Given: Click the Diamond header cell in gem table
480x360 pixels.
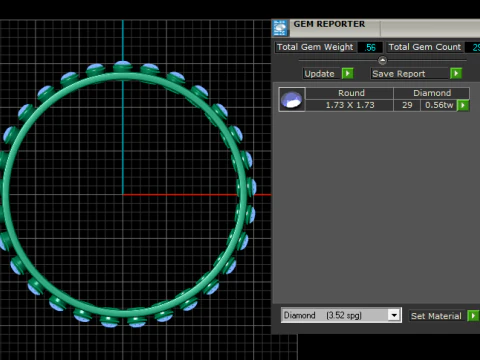Looking at the screenshot, I should tap(432, 93).
